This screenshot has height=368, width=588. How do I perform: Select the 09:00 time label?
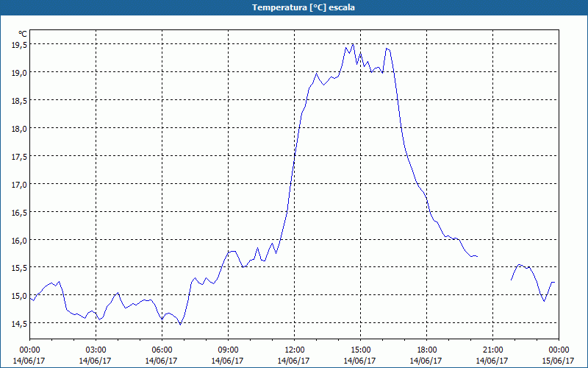click(x=228, y=350)
